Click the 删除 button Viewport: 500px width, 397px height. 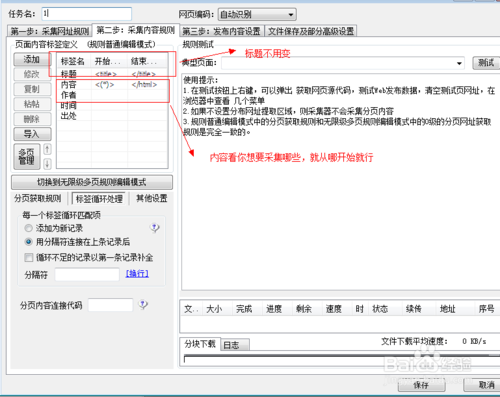(x=32, y=119)
